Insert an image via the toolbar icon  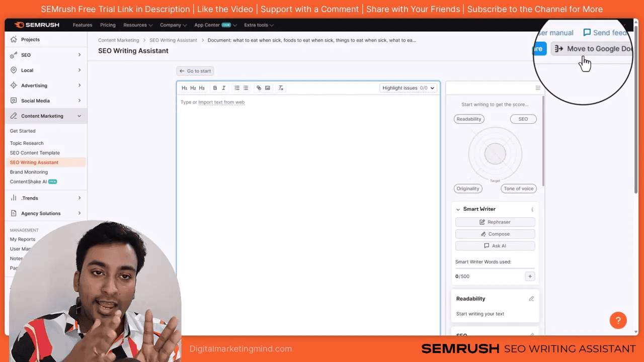[267, 87]
